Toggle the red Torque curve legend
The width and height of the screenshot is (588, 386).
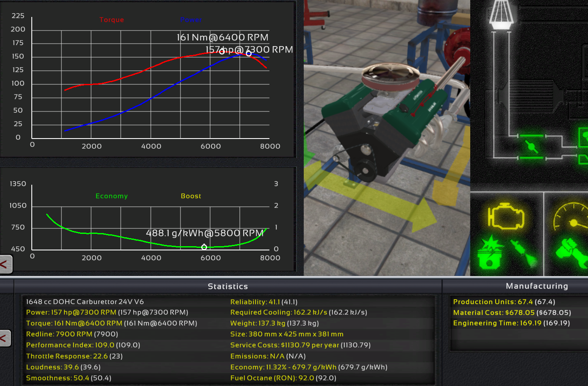(x=111, y=19)
